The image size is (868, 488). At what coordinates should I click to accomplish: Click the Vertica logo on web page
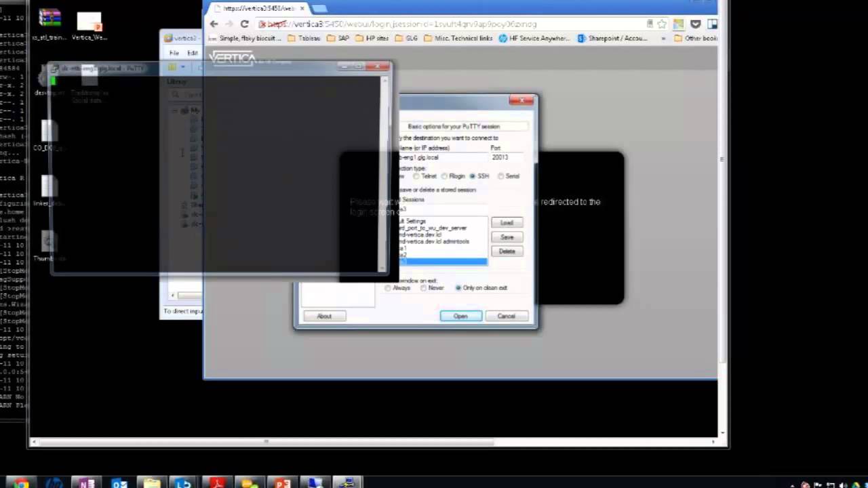pos(233,59)
